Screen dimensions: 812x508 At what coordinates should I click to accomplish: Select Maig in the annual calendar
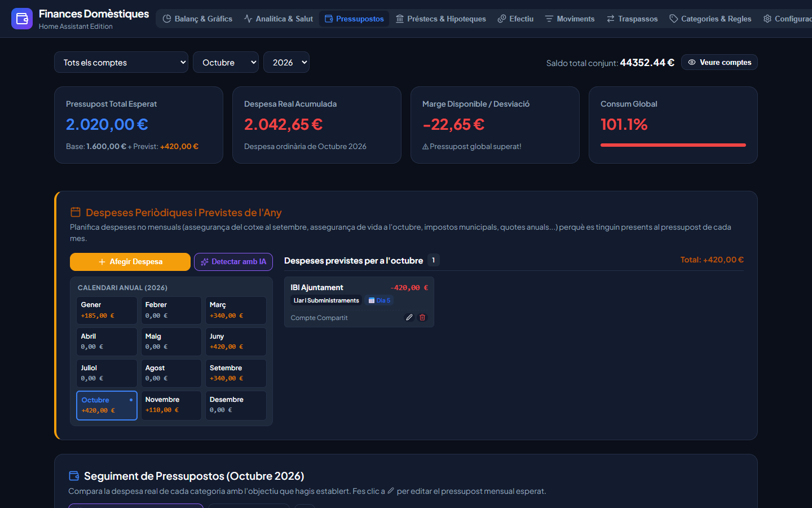(x=171, y=342)
